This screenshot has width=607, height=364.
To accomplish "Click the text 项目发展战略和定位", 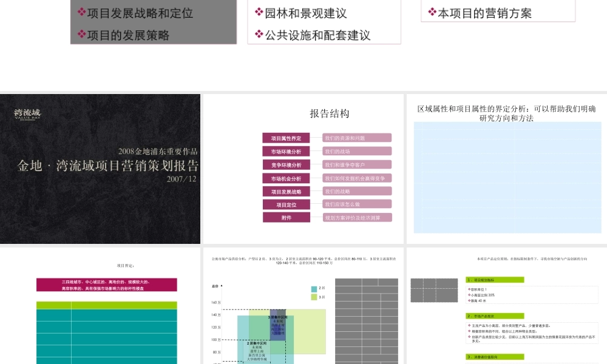I will pyautogui.click(x=140, y=13).
